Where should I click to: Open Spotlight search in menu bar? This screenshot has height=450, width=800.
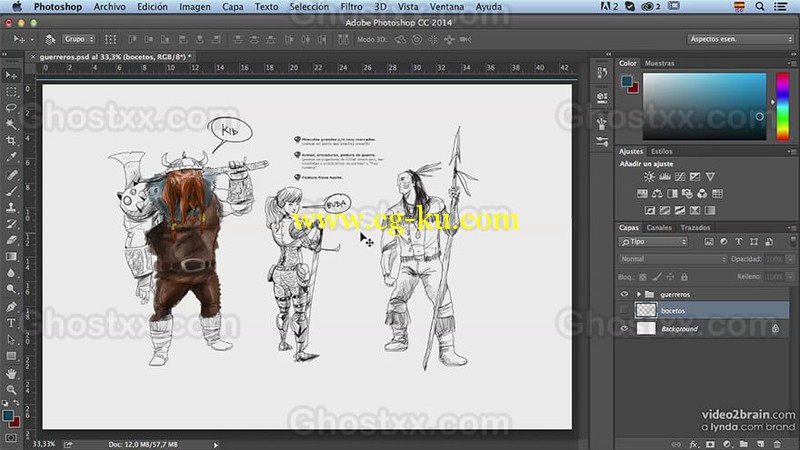click(x=760, y=7)
